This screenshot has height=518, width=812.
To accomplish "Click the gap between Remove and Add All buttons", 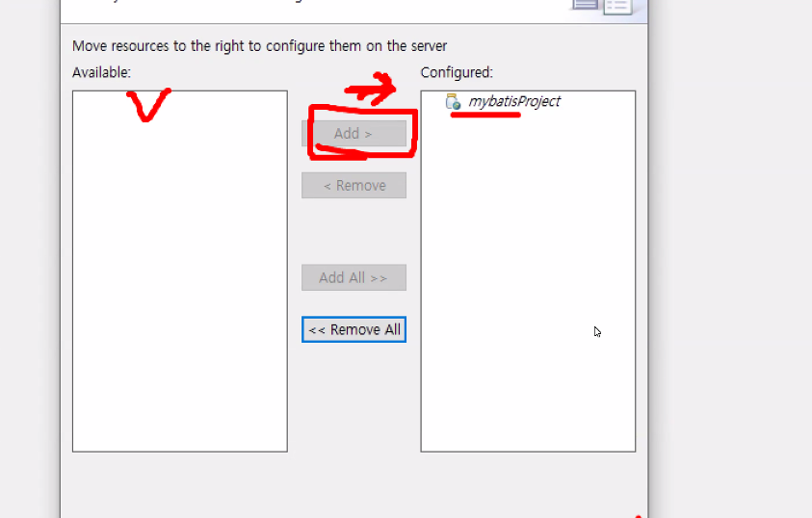I will pyautogui.click(x=354, y=231).
